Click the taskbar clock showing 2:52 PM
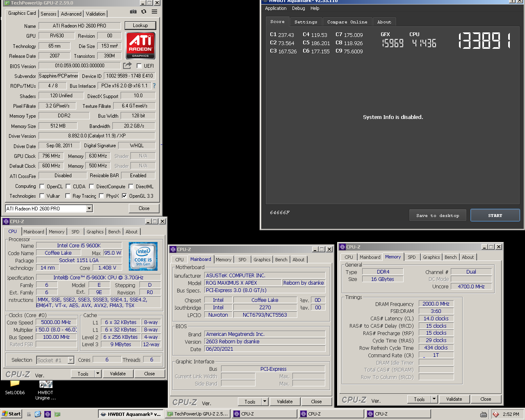 click(511, 414)
